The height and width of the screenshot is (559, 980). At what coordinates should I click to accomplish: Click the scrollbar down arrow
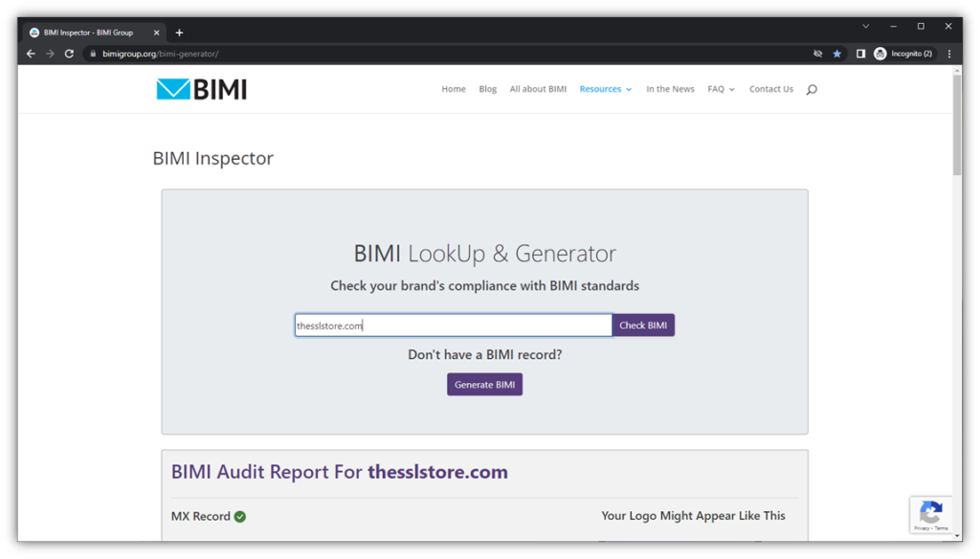coord(957,536)
